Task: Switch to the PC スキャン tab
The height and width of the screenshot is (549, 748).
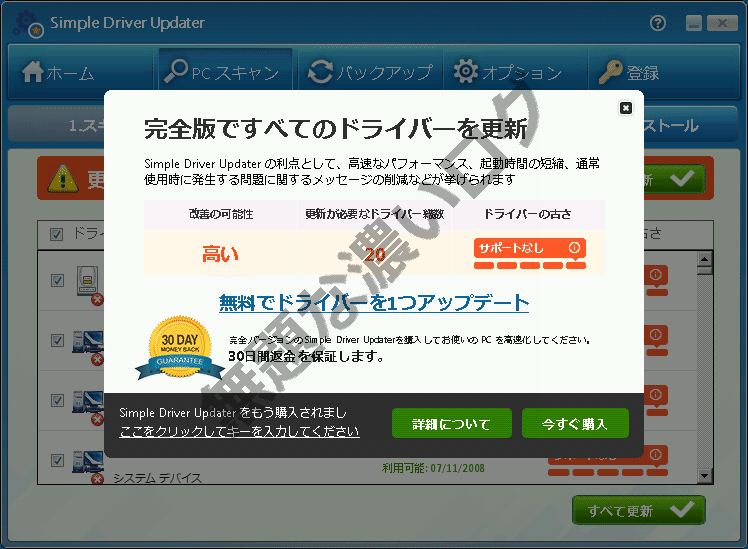Action: (x=225, y=70)
